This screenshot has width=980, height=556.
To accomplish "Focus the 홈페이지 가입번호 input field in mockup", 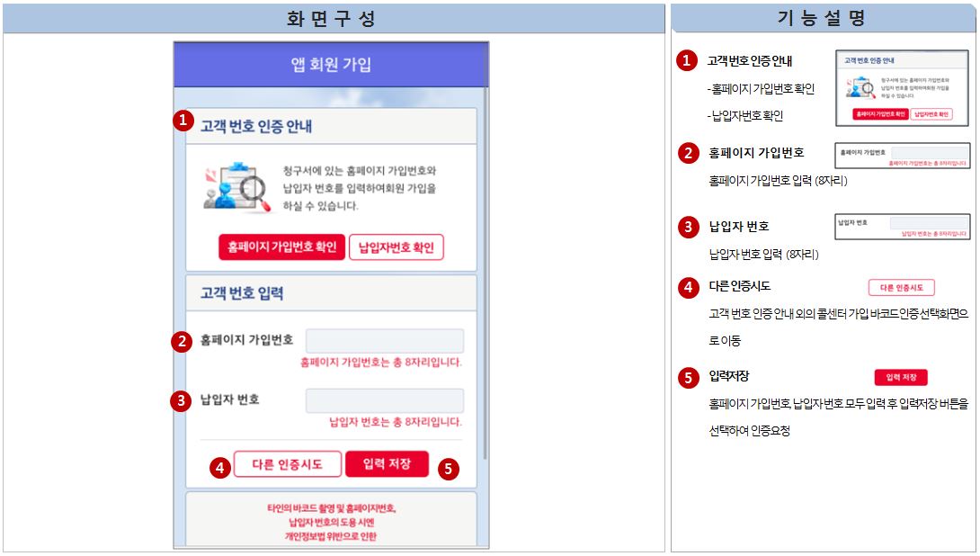I will (x=384, y=341).
